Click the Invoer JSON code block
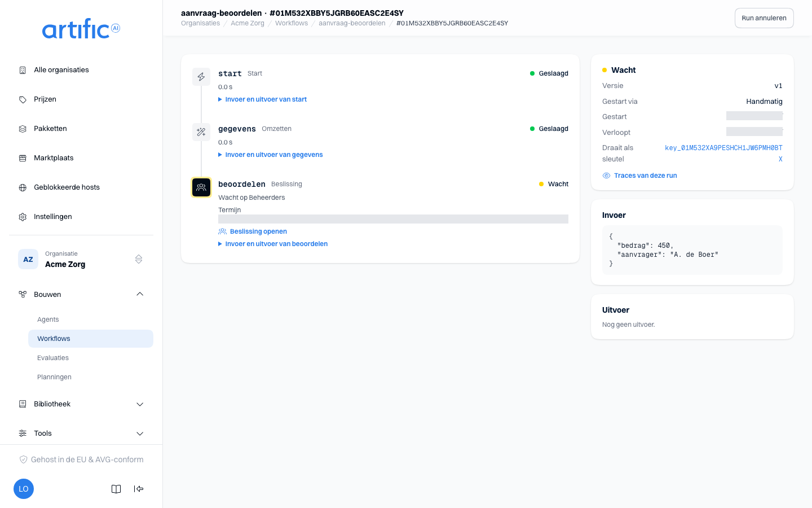 692,250
